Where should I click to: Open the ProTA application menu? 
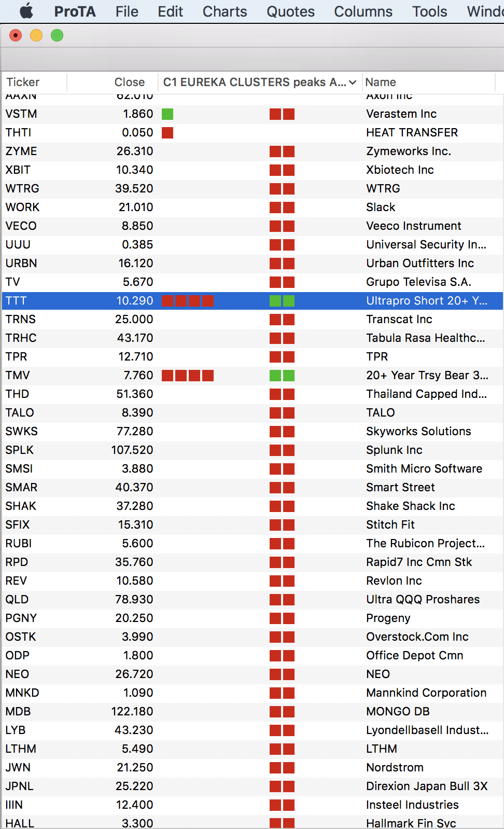point(75,11)
